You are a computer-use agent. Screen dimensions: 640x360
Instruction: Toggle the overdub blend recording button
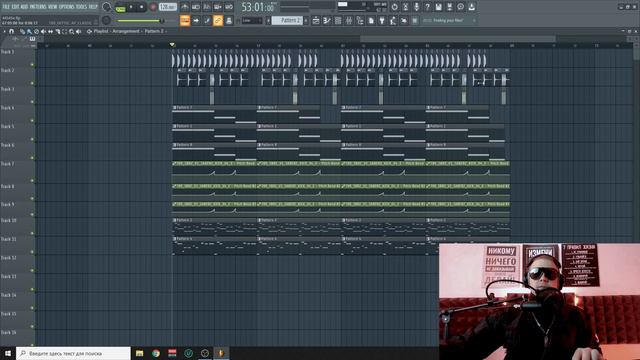(218, 7)
